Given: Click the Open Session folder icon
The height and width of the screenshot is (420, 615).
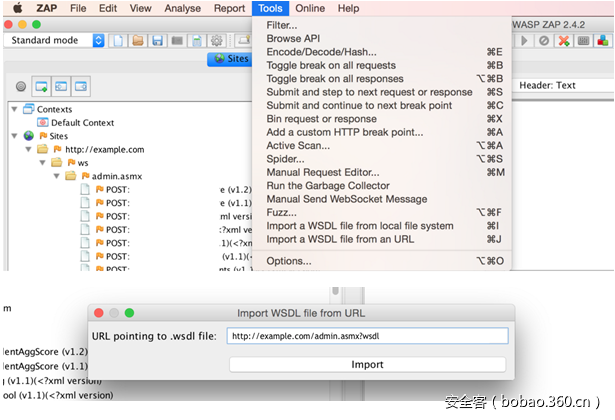Looking at the screenshot, I should click(x=137, y=41).
